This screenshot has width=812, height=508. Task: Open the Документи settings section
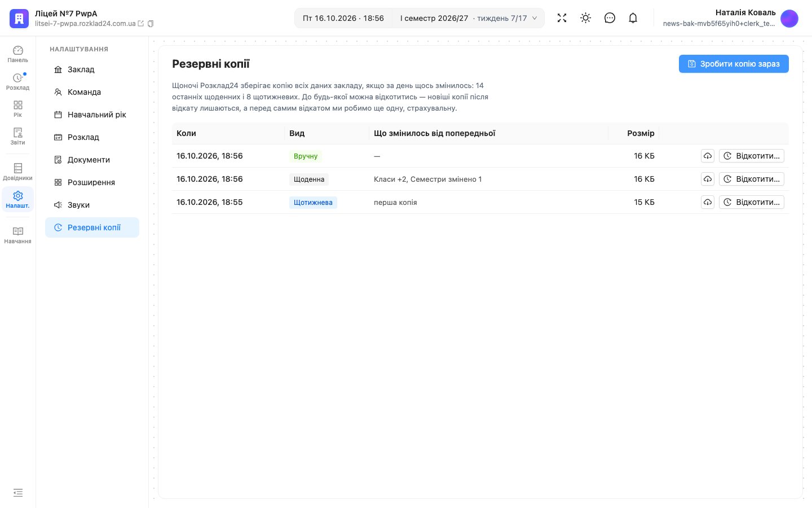pyautogui.click(x=92, y=160)
